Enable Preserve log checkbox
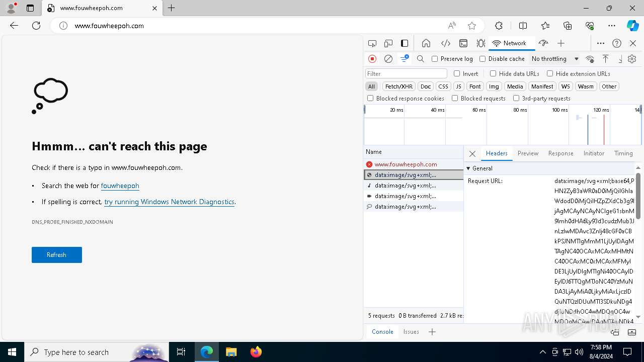The width and height of the screenshot is (644, 362). pyautogui.click(x=435, y=59)
